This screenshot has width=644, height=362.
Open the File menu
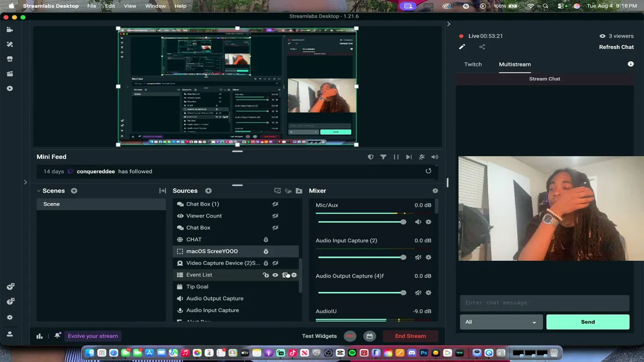[92, 6]
